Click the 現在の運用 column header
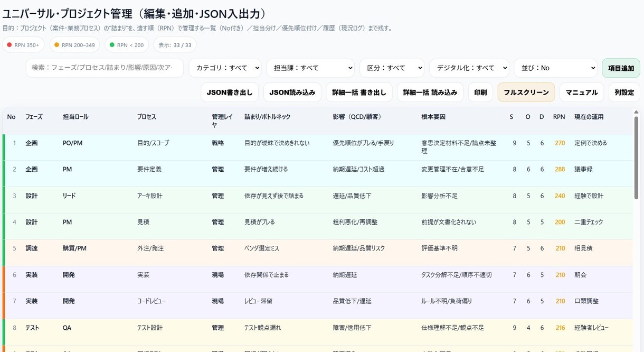 click(x=589, y=117)
